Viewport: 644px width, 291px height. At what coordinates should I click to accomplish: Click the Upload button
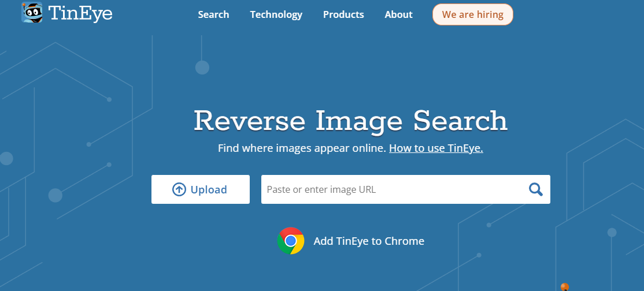click(x=201, y=189)
